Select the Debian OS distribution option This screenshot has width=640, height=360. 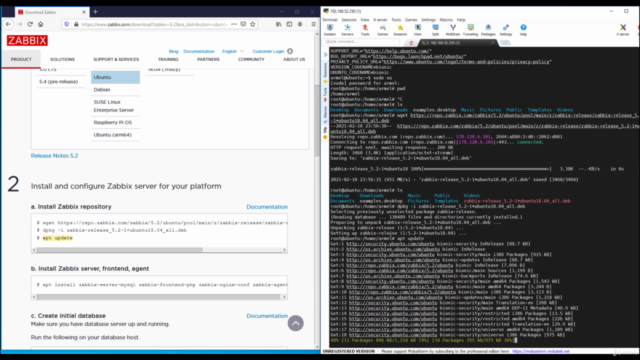115,89
